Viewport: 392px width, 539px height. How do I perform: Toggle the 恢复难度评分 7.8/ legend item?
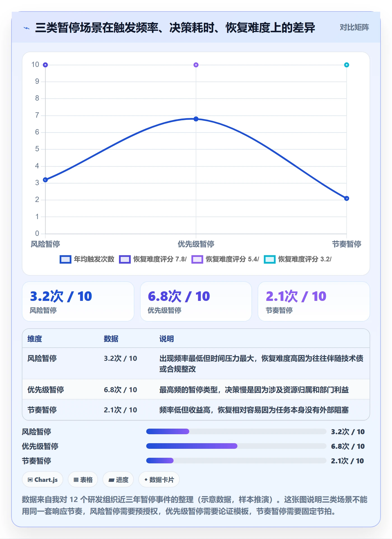(x=153, y=259)
